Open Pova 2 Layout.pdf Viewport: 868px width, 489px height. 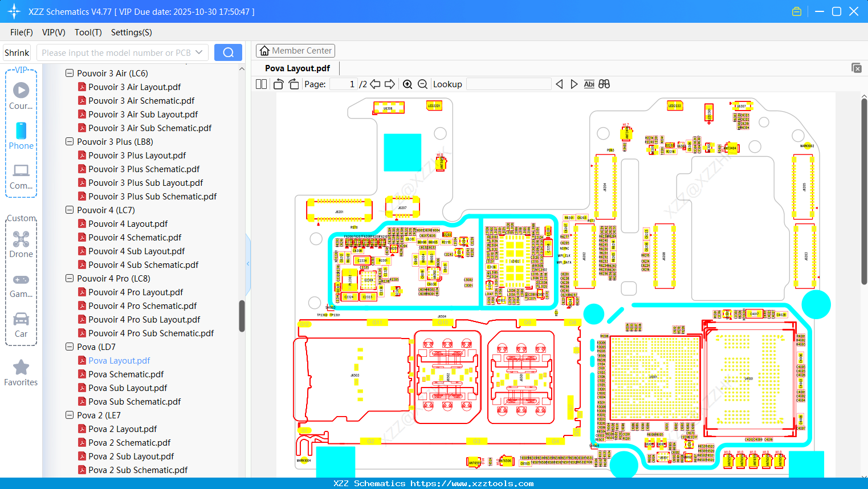click(123, 429)
